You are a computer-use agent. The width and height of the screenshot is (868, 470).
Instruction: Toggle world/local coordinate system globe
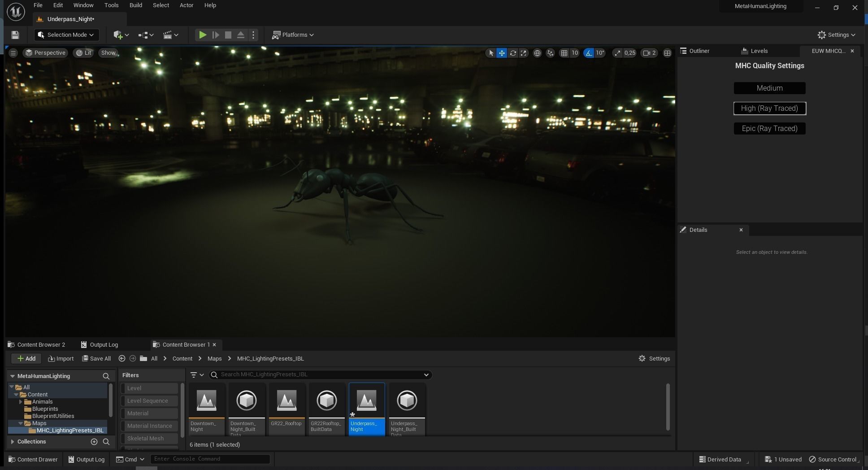[537, 53]
